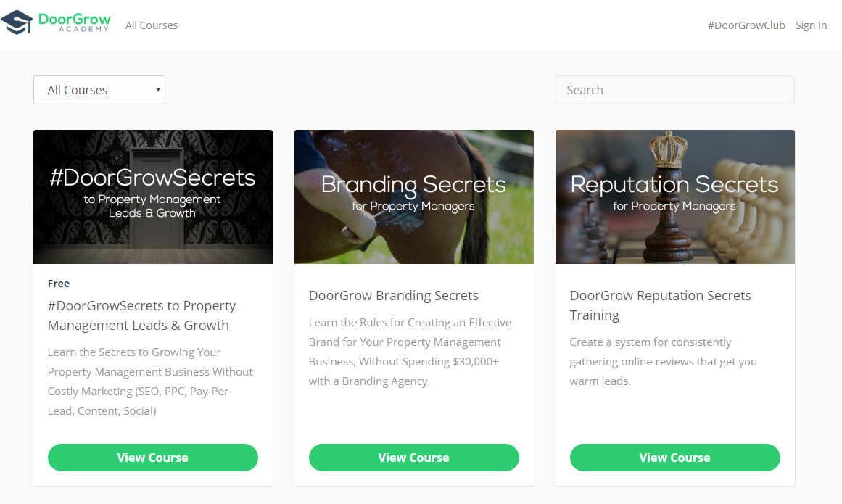Image resolution: width=842 pixels, height=504 pixels.
Task: View Course for Reputation Secrets Training
Action: click(x=675, y=458)
